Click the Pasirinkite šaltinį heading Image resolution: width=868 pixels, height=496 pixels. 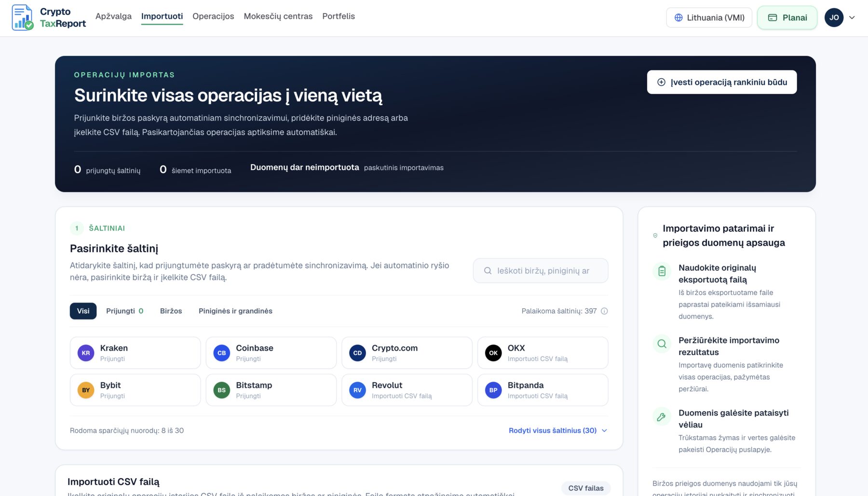pyautogui.click(x=114, y=248)
